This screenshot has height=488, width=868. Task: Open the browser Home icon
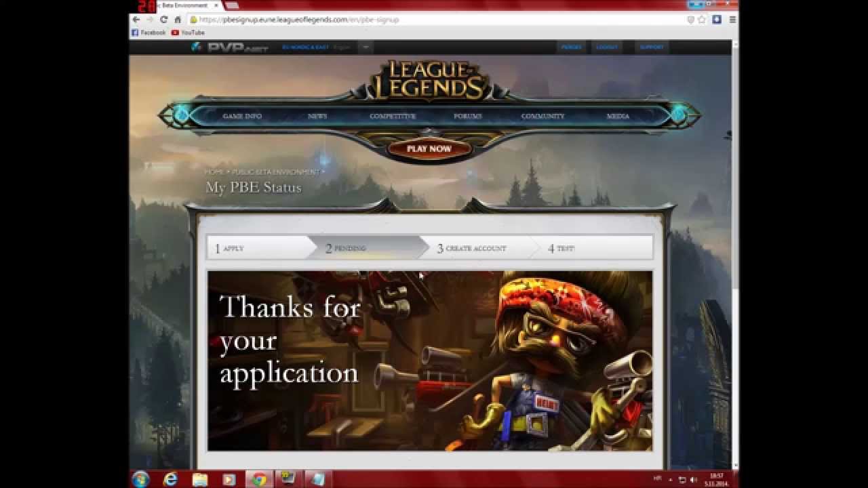178,20
